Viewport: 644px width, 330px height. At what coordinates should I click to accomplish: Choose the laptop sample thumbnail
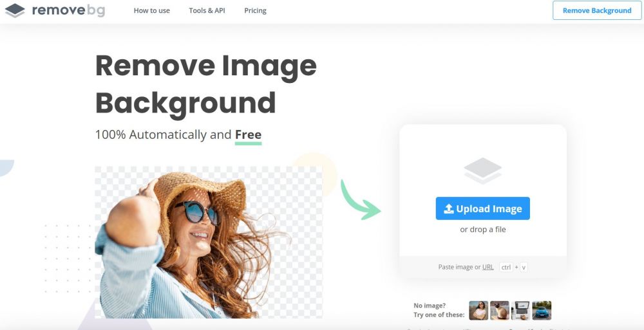520,311
